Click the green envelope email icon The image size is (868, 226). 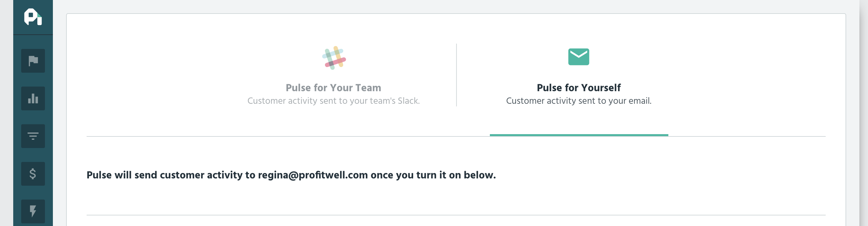(x=578, y=56)
